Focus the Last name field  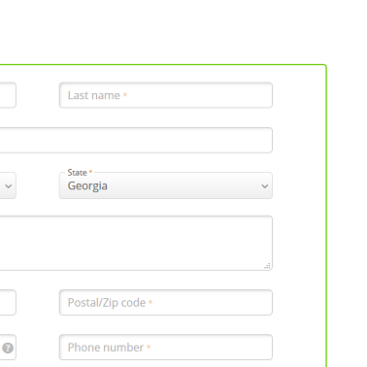tap(166, 95)
